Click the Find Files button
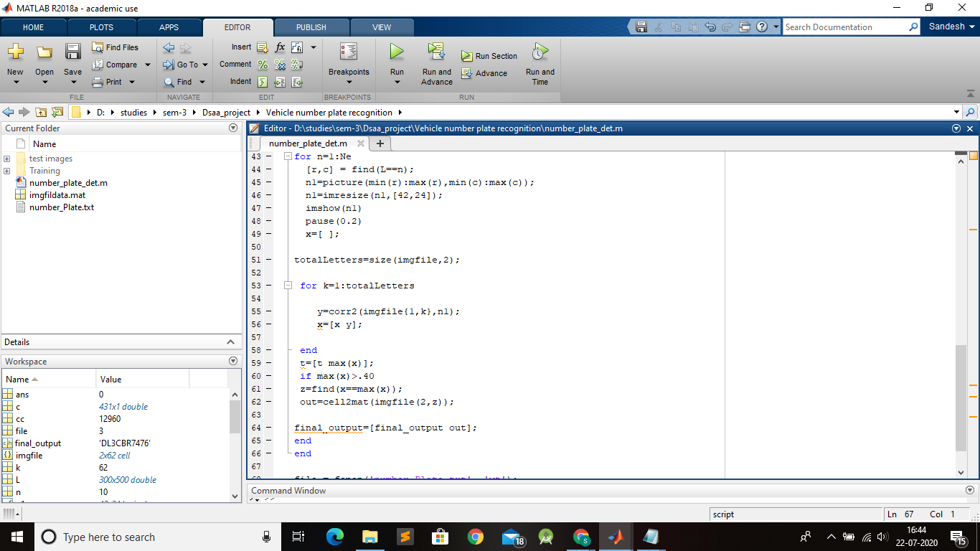 116,47
